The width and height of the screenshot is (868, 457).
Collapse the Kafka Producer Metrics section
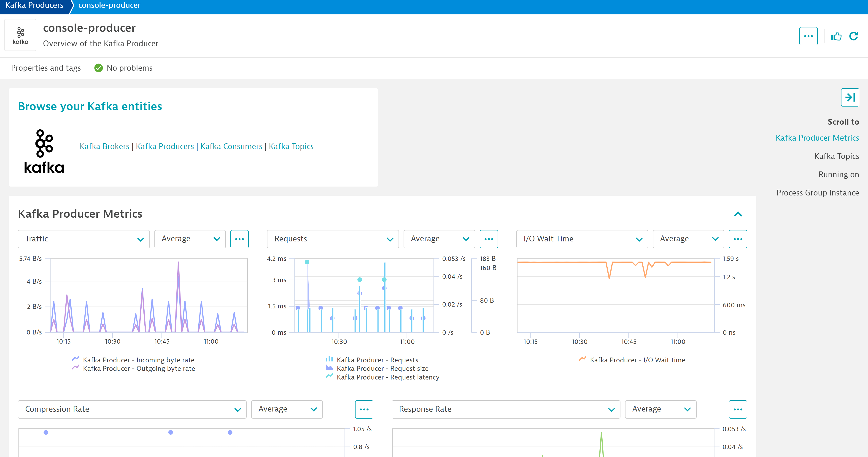(x=738, y=214)
